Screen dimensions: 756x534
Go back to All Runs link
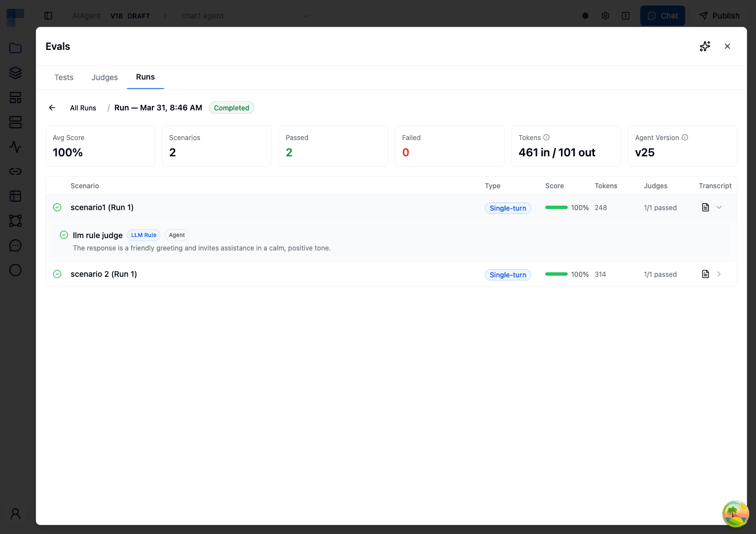click(83, 108)
